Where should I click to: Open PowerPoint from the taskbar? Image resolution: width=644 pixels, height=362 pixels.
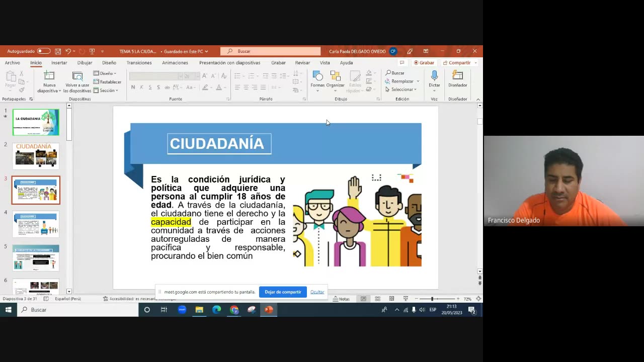coord(268,310)
